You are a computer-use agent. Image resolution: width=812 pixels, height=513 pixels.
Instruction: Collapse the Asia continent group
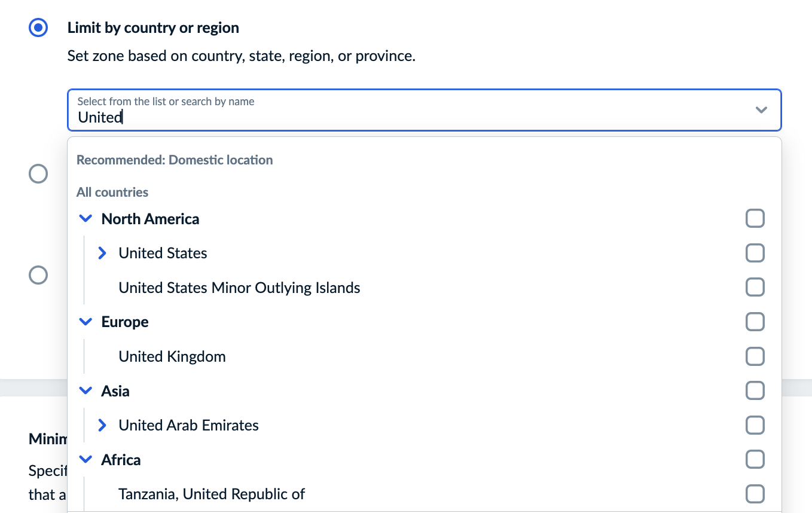click(85, 390)
